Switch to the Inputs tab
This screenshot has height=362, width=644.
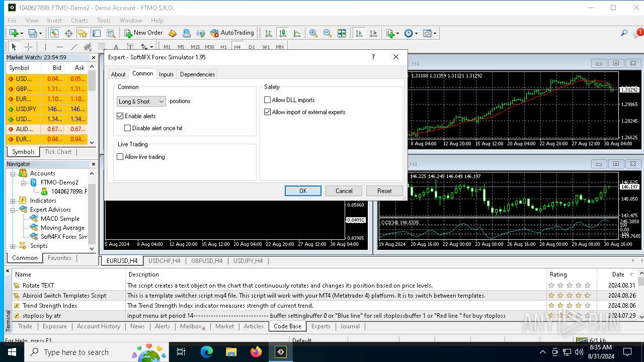tap(166, 74)
